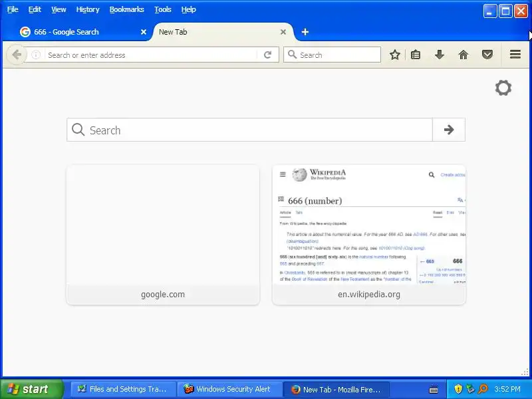Click the magnifier system tray icon
The width and height of the screenshot is (532, 399).
click(483, 389)
